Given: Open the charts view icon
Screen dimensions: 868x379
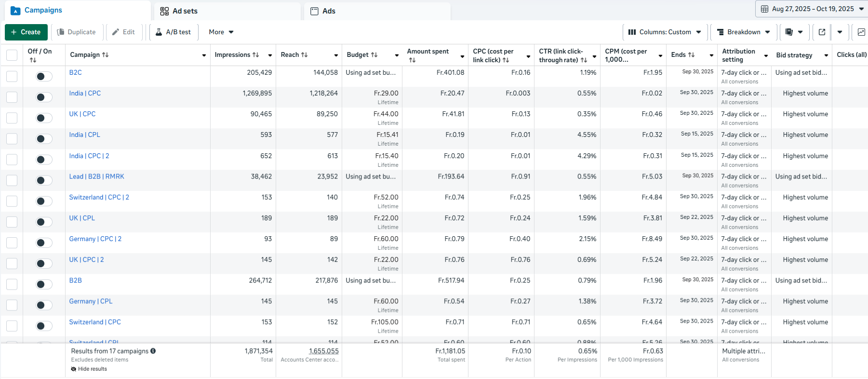Looking at the screenshot, I should [861, 32].
